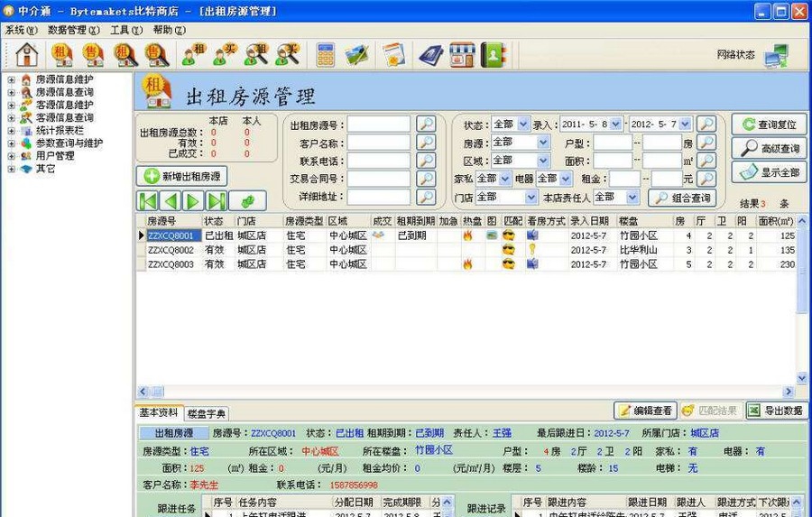This screenshot has width=812, height=517.
Task: Click the 新增出租房源 button
Action: point(182,176)
